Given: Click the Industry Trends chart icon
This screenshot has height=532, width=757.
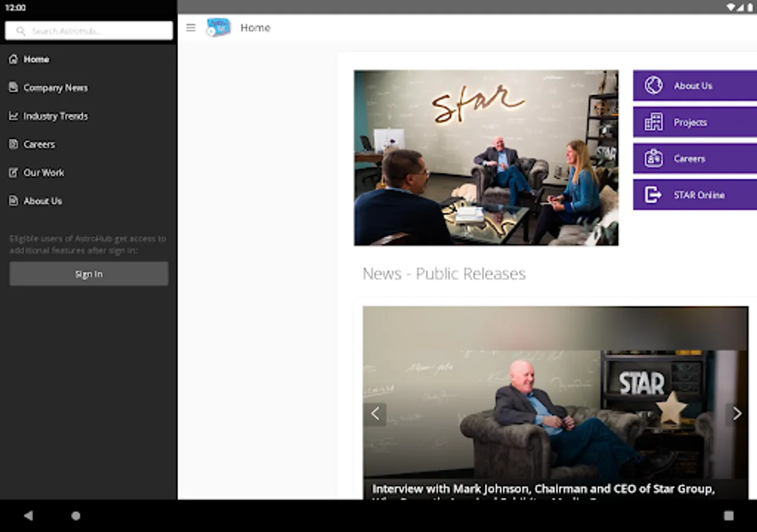Looking at the screenshot, I should click(x=14, y=116).
